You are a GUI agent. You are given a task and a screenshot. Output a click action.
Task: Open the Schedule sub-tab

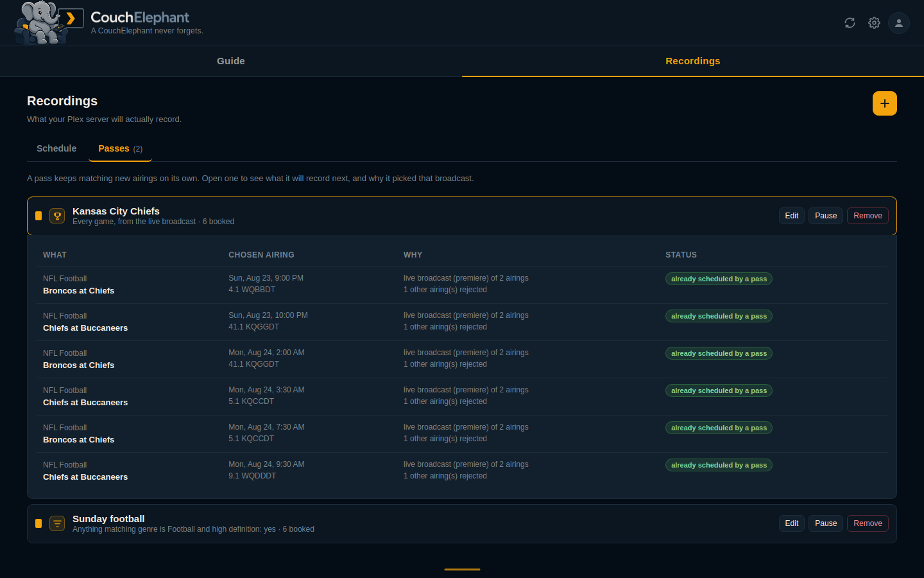coord(56,148)
